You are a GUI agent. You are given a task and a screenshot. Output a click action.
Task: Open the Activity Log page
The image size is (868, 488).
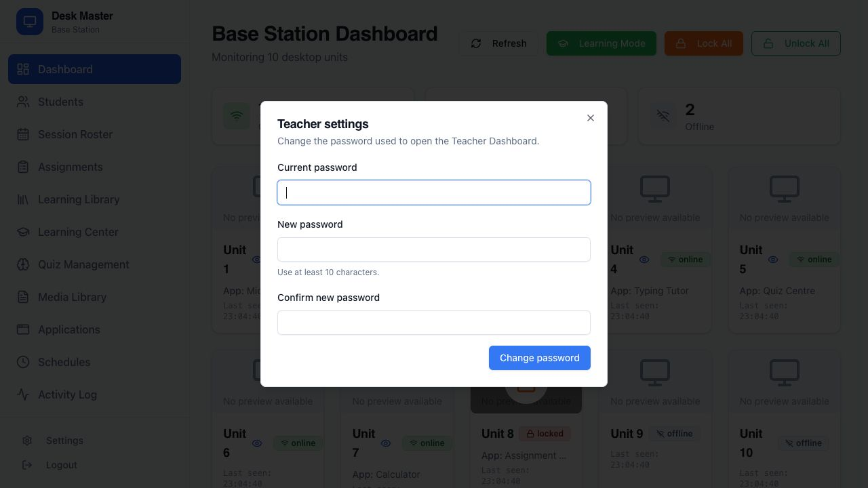[94, 394]
